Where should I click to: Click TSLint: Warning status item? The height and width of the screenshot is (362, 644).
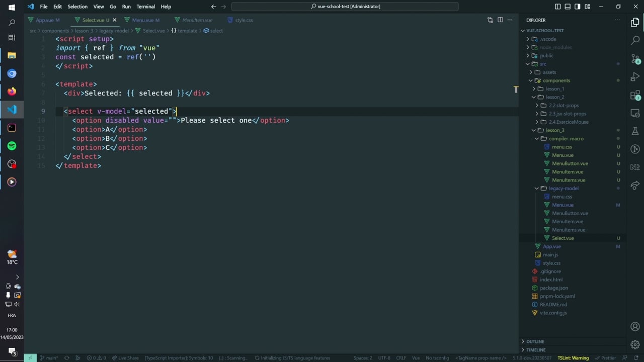click(573, 358)
